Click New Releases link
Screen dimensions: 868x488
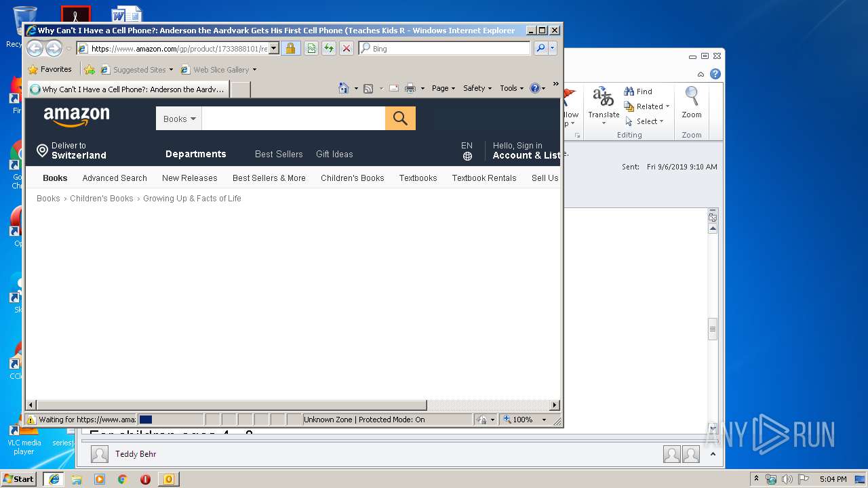pyautogui.click(x=190, y=178)
